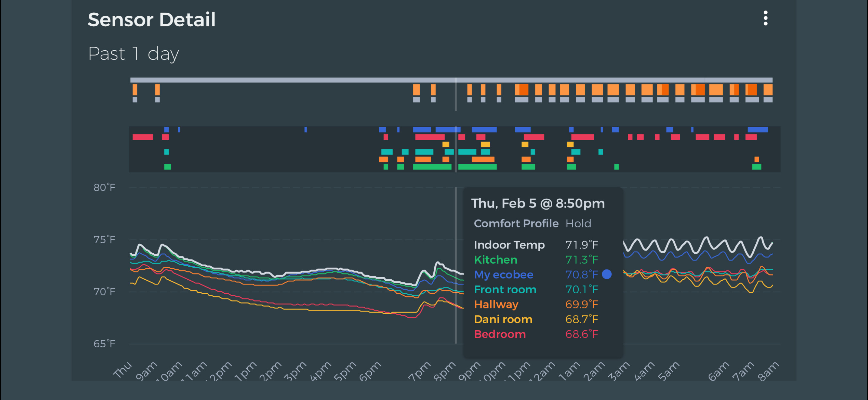This screenshot has width=868, height=400.
Task: Click the 8am label at chart end
Action: pyautogui.click(x=768, y=371)
